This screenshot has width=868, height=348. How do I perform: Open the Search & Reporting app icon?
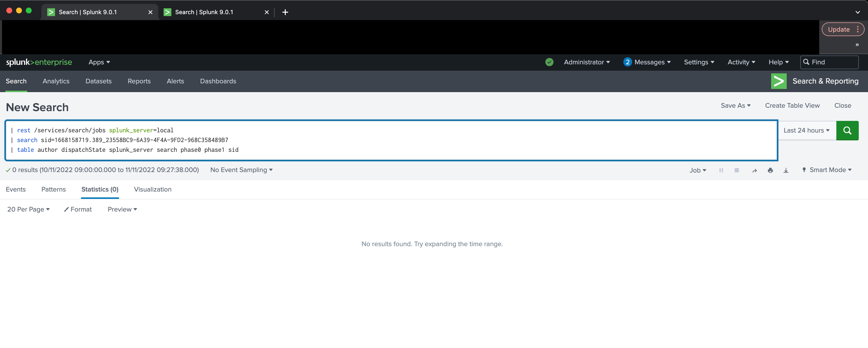(779, 81)
